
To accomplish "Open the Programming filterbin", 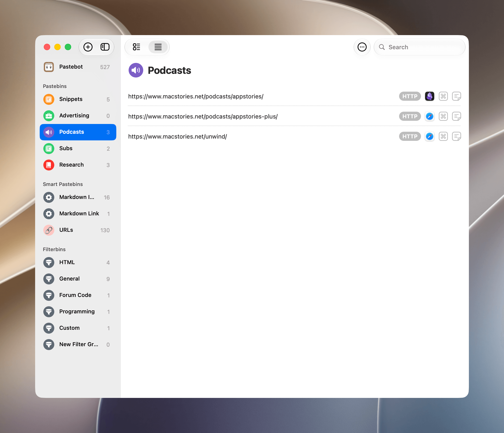I will [x=78, y=312].
